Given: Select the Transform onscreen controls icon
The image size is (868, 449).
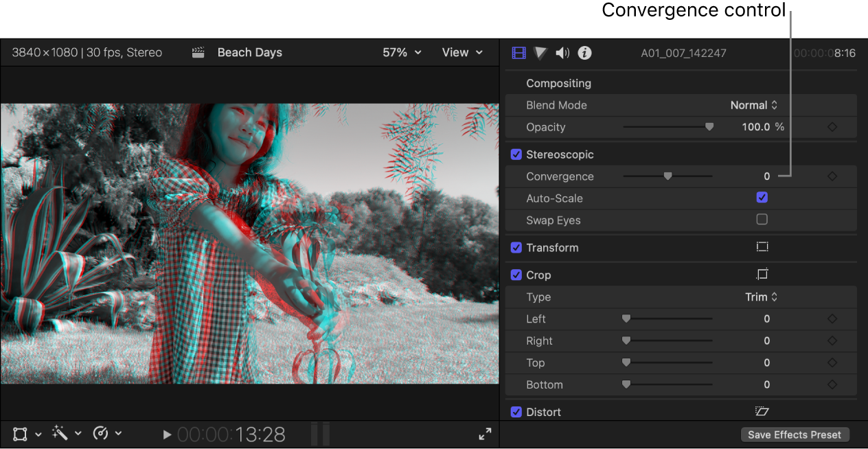Looking at the screenshot, I should click(762, 246).
